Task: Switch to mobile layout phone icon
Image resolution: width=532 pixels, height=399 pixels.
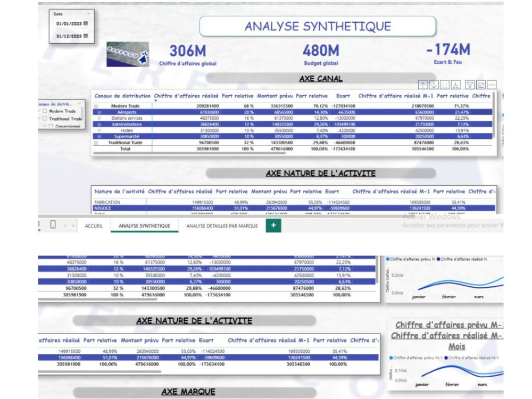Action: pos(53,225)
